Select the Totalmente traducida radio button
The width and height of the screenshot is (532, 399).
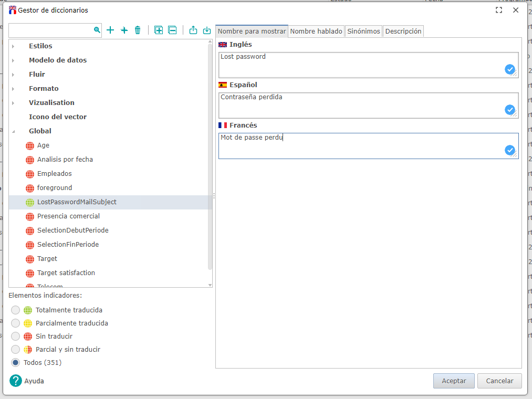point(16,310)
